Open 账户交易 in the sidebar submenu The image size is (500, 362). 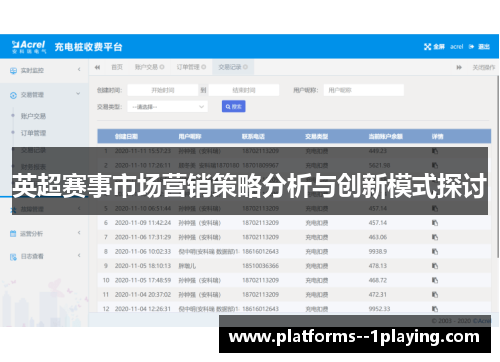click(x=33, y=116)
